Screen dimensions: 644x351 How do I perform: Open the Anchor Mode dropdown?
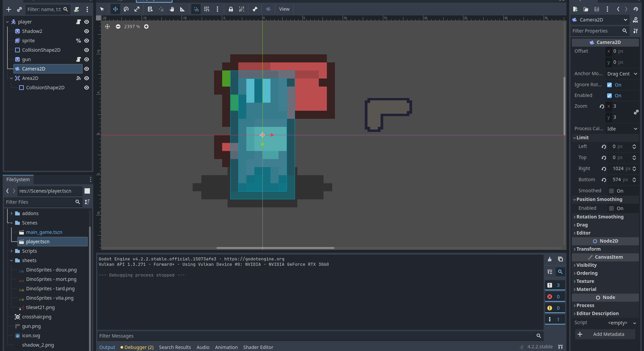[x=622, y=74]
